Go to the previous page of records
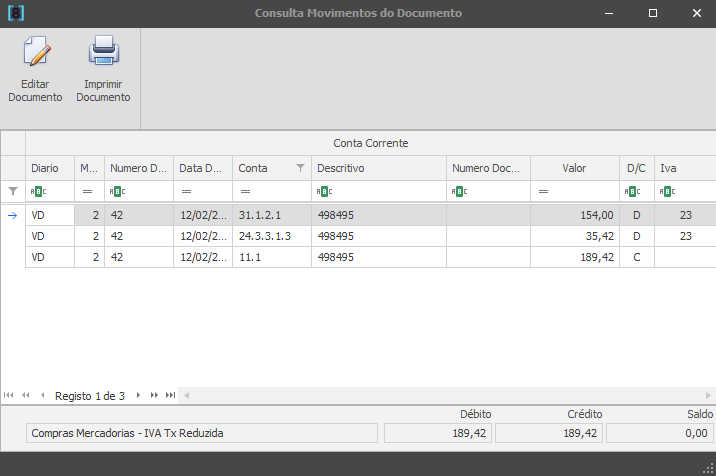716x476 pixels. pyautogui.click(x=25, y=396)
